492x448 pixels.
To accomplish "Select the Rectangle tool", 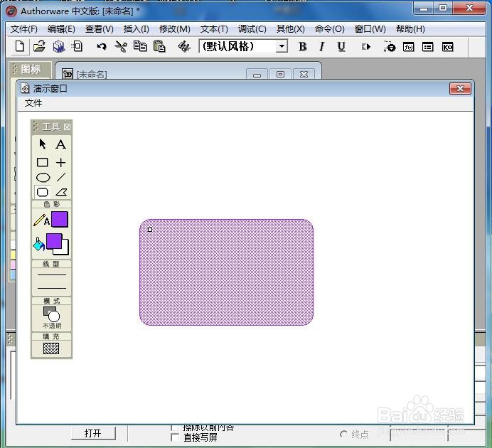I will (43, 162).
